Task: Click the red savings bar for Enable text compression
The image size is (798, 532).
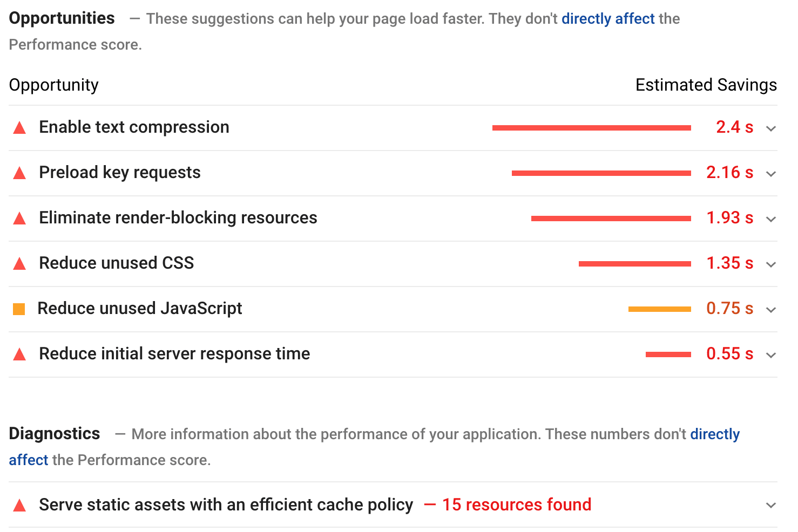Action: tap(591, 127)
